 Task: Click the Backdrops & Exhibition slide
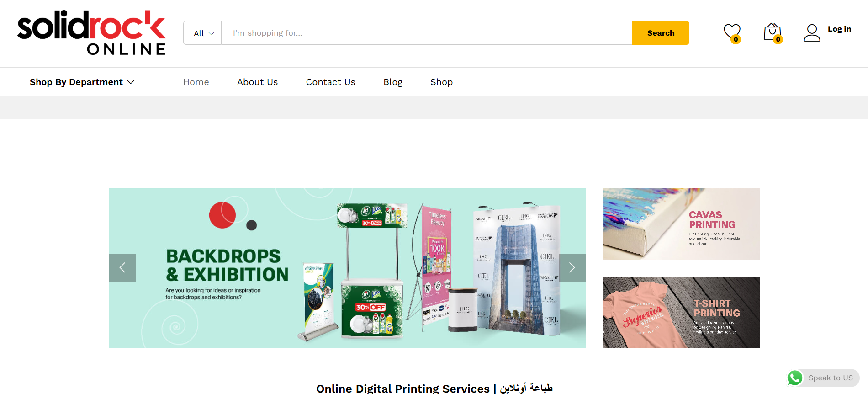click(x=347, y=268)
